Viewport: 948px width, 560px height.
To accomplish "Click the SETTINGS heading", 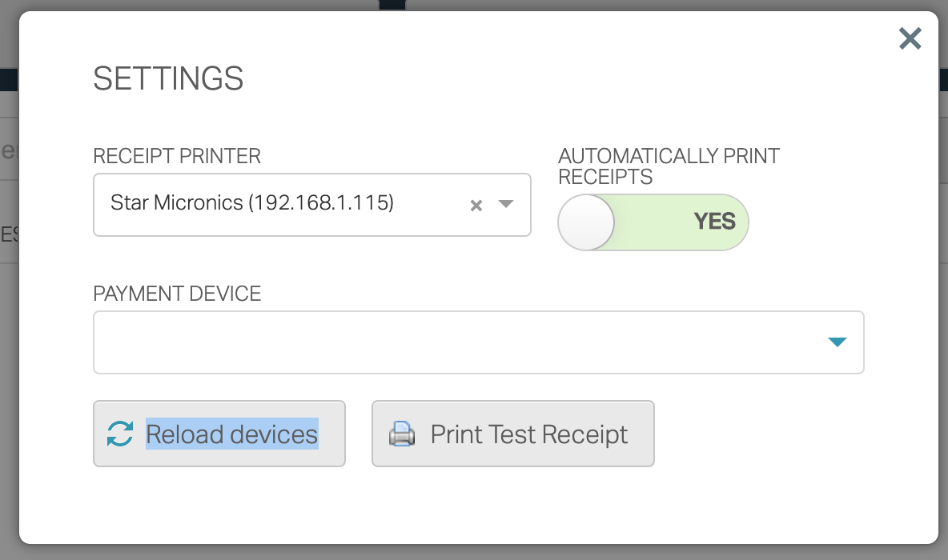I will coord(168,78).
